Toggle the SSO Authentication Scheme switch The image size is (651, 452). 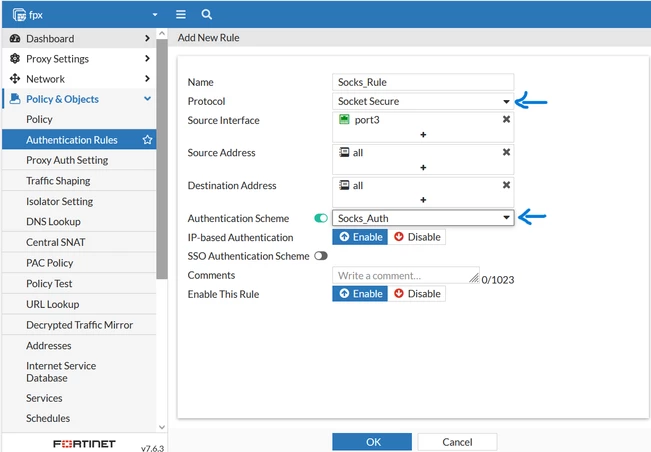321,256
